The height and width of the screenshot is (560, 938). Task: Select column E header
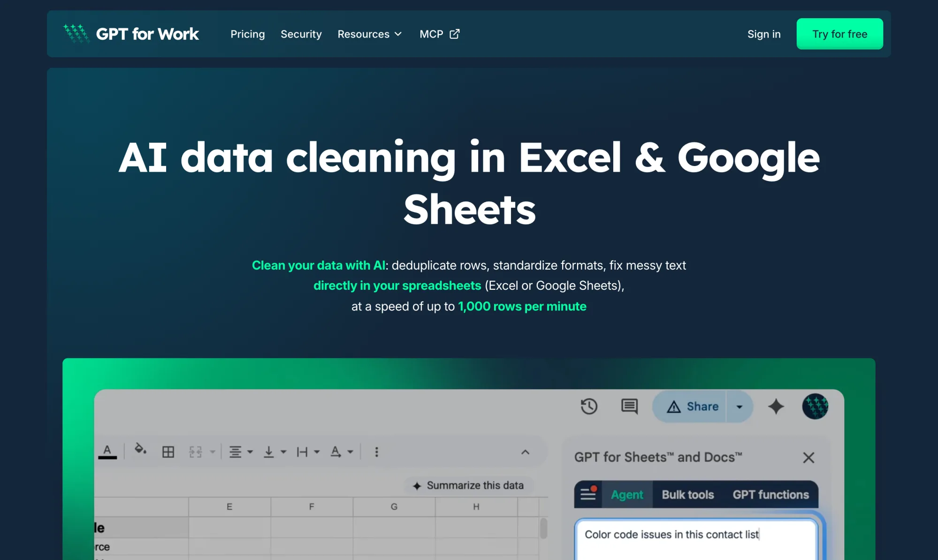229,507
